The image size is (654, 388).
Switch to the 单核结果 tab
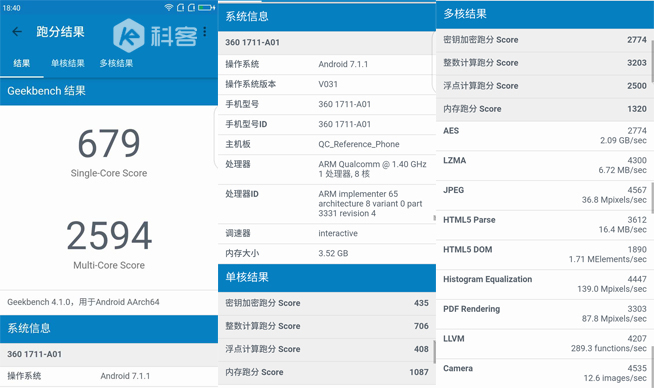pyautogui.click(x=68, y=63)
